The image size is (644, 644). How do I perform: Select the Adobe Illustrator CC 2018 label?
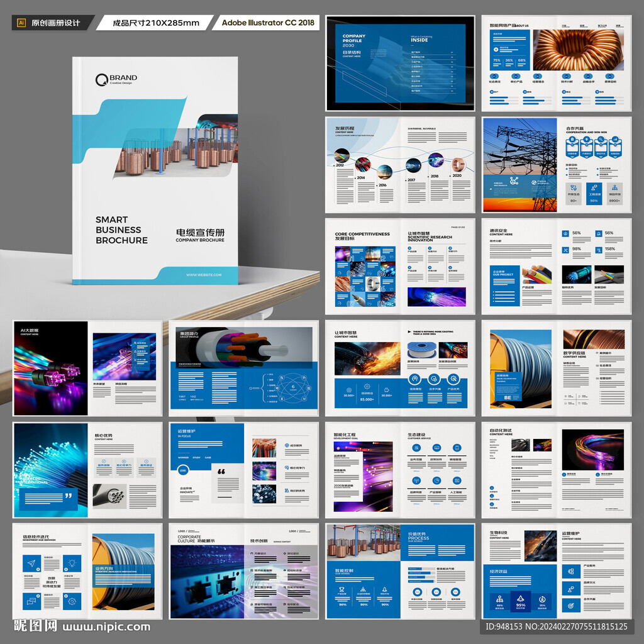(268, 23)
